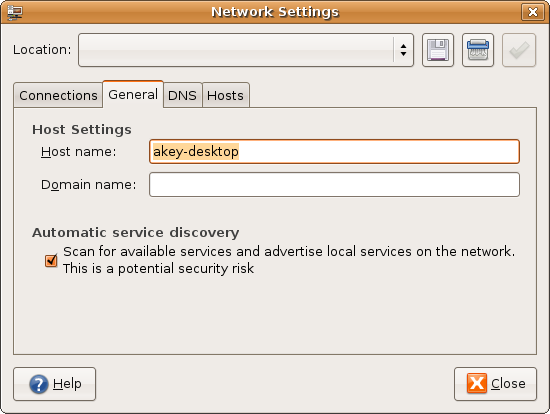Uncheck the scan for available services checkbox

(51, 260)
